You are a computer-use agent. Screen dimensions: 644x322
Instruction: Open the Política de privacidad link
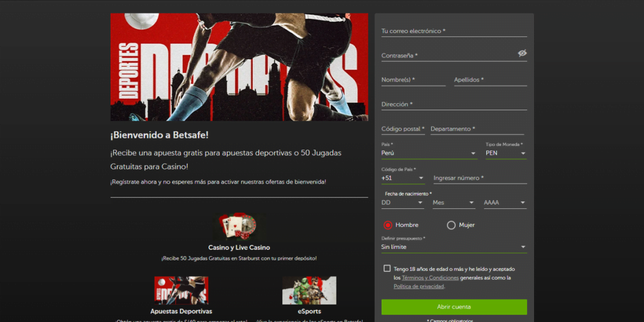(418, 286)
